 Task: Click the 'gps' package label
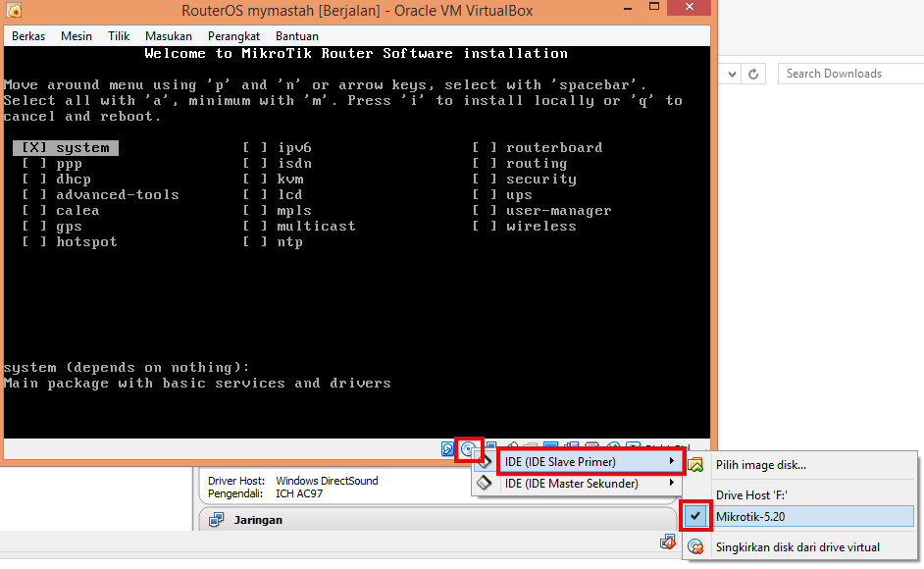[x=69, y=227]
